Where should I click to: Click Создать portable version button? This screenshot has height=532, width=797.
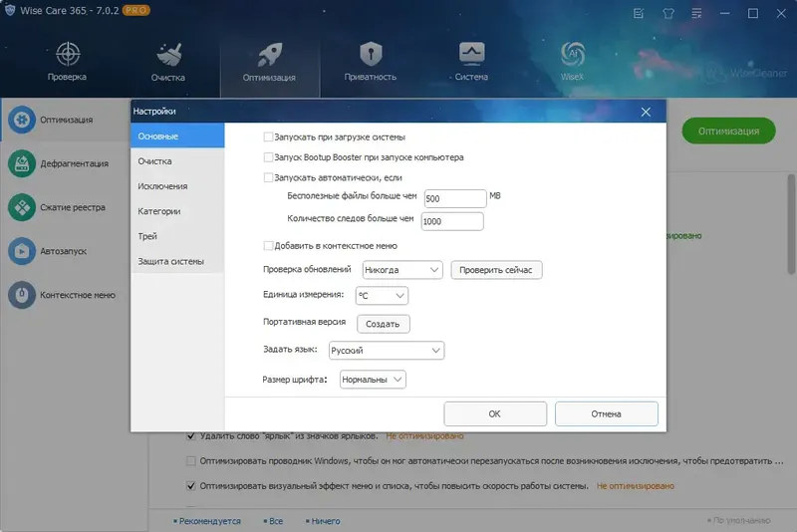[384, 324]
